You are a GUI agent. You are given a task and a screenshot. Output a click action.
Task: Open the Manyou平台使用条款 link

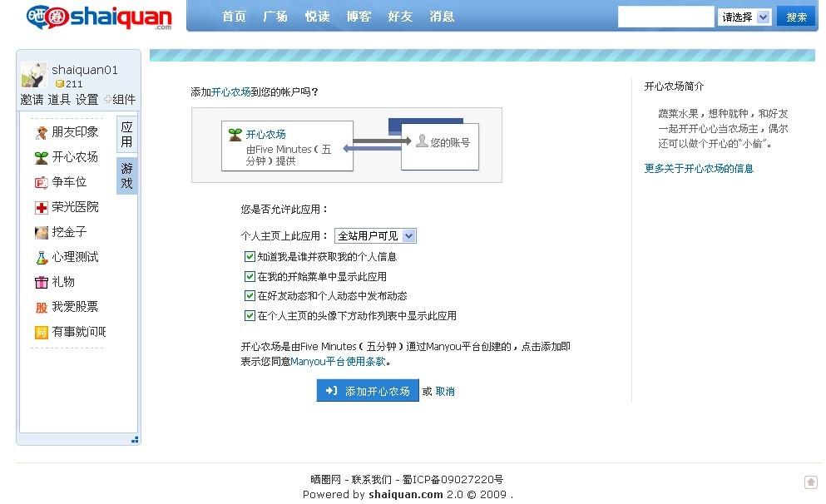click(338, 361)
